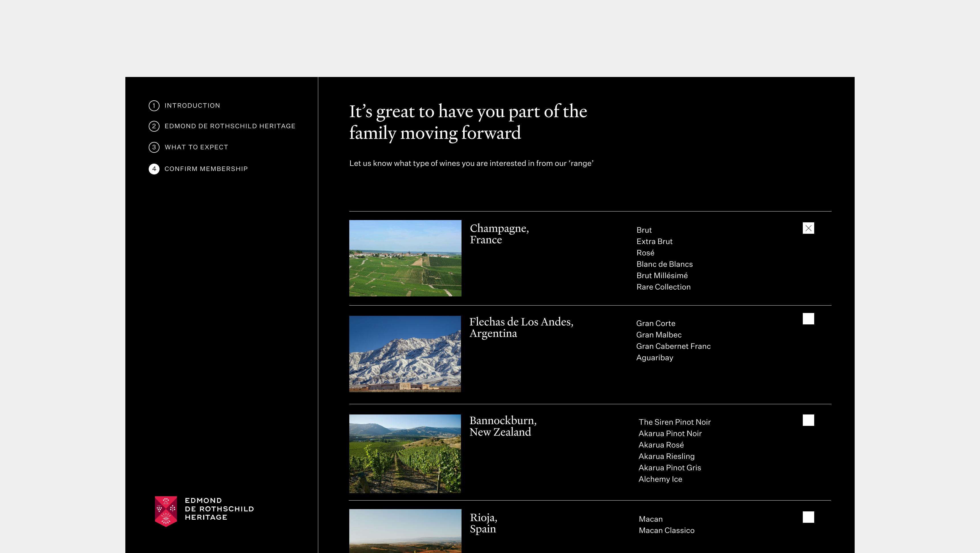Click the red Rothschild Heritage crest logo
Screen dimensions: 980x553
coord(166,511)
